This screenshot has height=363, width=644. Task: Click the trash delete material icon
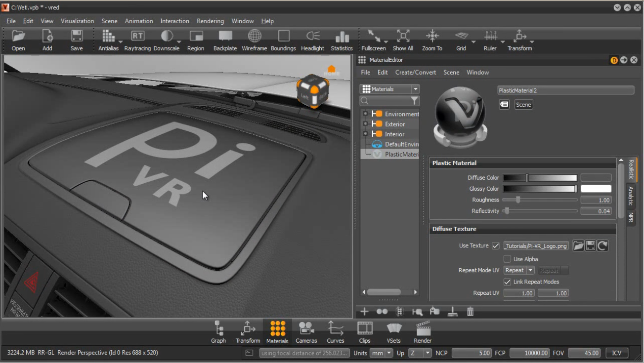click(x=470, y=312)
